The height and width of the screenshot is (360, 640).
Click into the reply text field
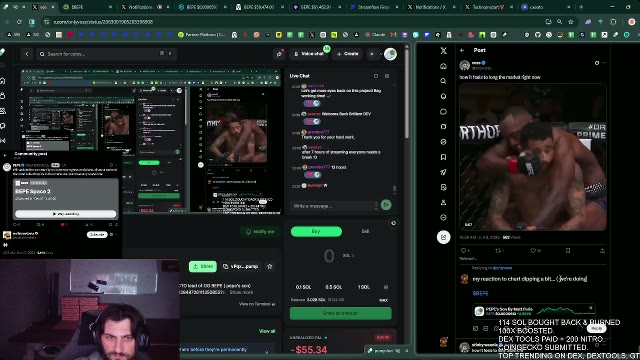(x=530, y=279)
